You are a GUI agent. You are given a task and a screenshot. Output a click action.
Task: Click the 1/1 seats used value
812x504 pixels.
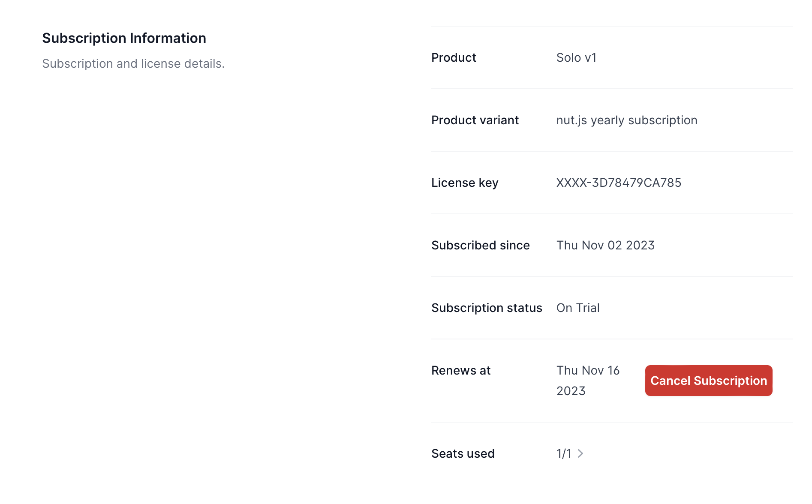click(564, 453)
